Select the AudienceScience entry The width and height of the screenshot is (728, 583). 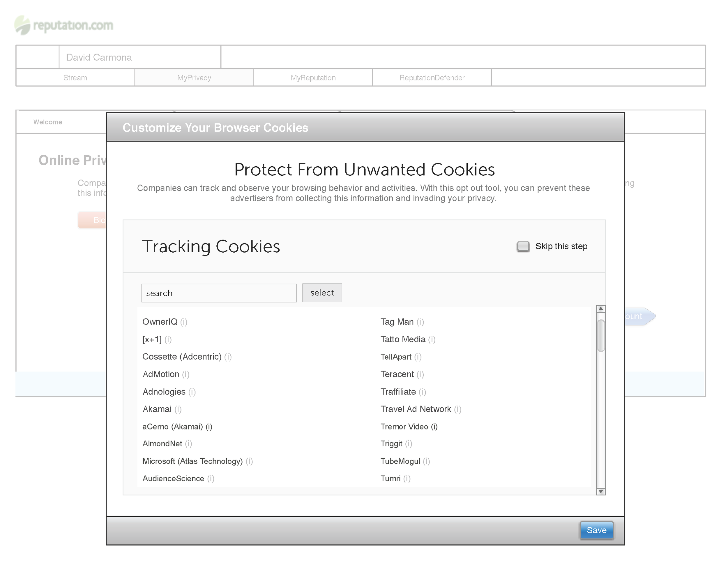(173, 479)
